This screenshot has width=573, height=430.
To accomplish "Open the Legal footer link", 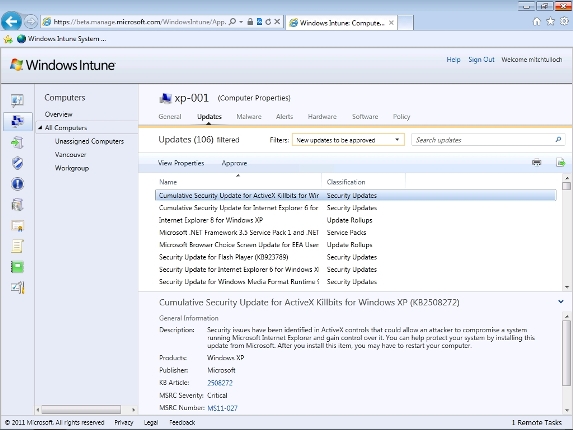I will (151, 422).
